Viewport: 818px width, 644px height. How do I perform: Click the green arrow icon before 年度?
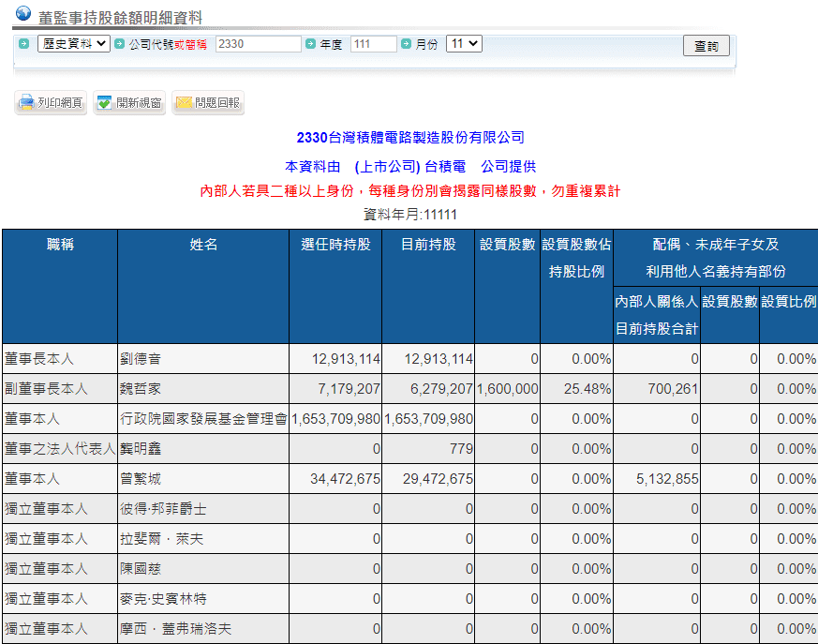(x=310, y=44)
